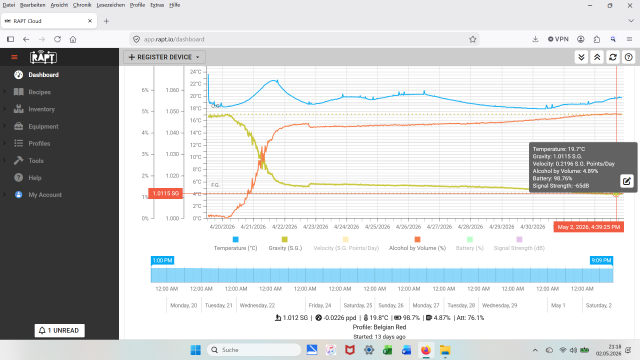Open My Account in the sidebar
Viewport: 640px width, 360px height.
tap(45, 195)
